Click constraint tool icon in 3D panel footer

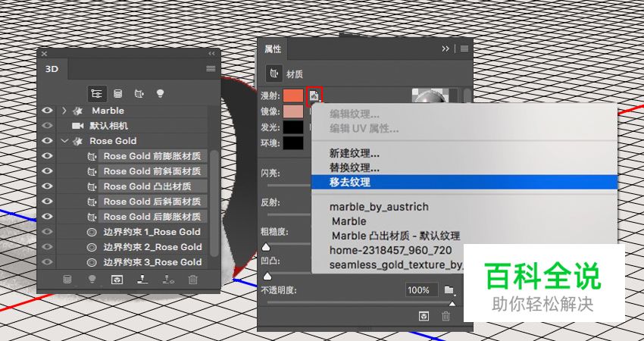tap(168, 280)
